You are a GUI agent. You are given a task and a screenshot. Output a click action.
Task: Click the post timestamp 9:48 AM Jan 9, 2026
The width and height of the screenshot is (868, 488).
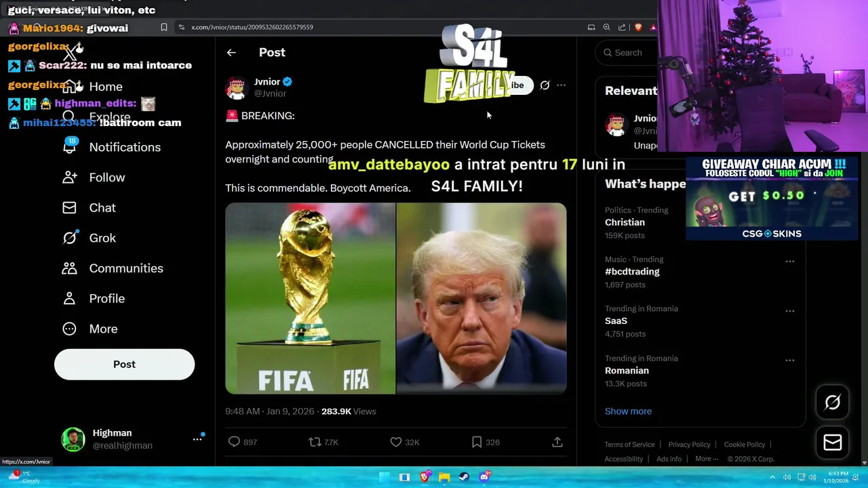(x=270, y=411)
